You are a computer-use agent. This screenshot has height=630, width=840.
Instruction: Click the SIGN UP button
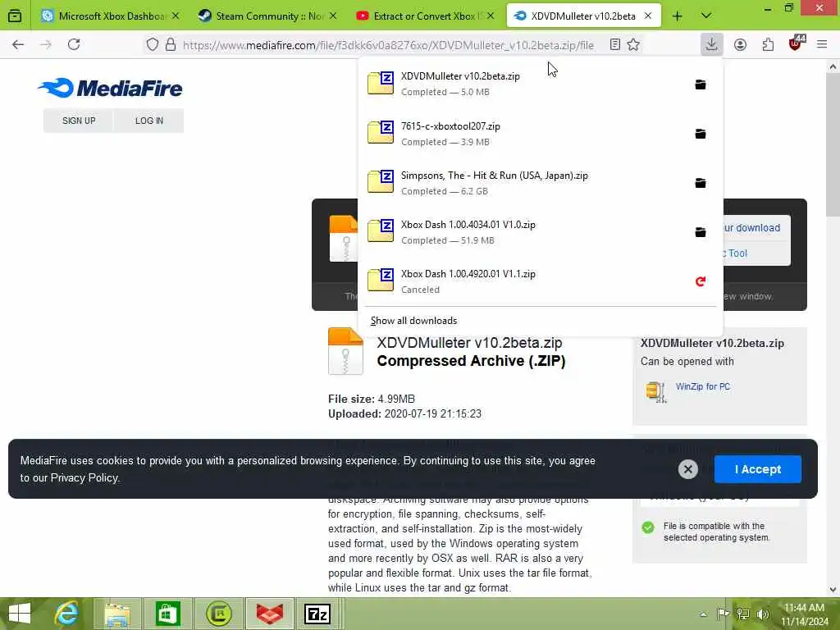[79, 121]
